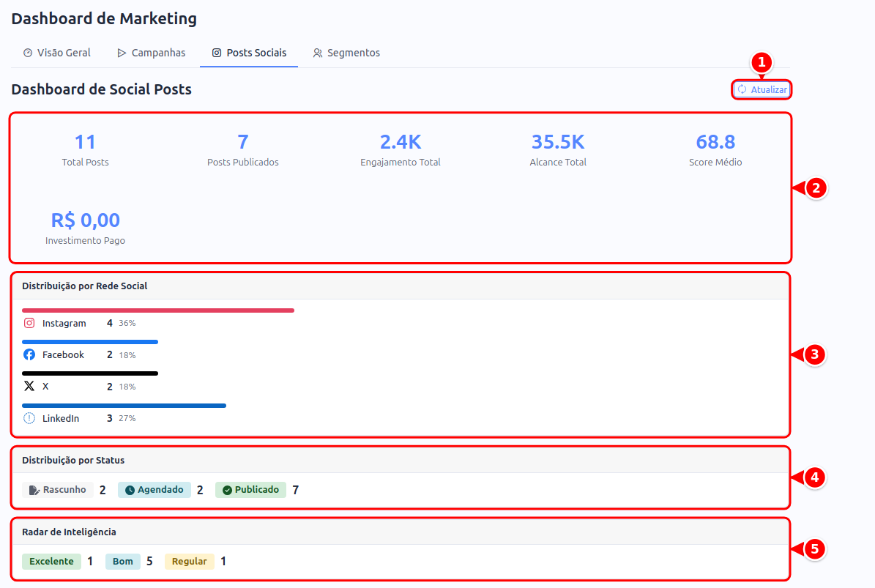This screenshot has height=588, width=875.
Task: Open the Visão Geral tab
Action: point(57,53)
